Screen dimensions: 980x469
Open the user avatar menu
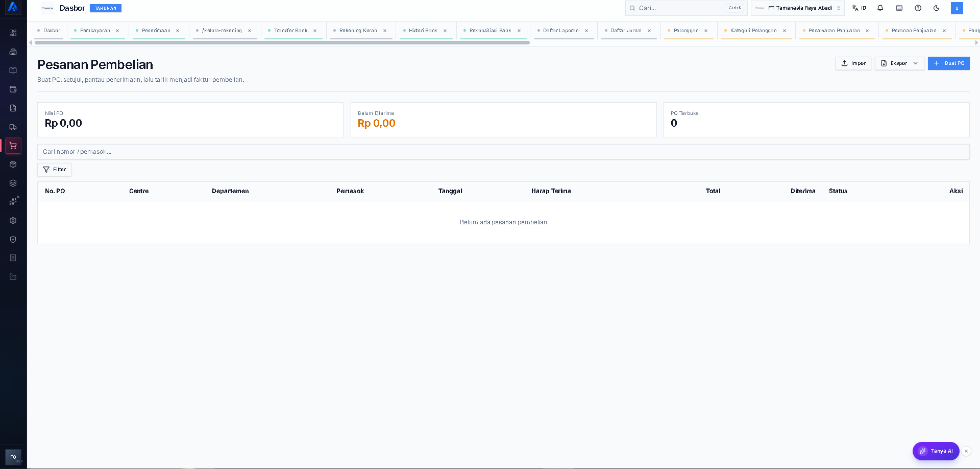(957, 8)
